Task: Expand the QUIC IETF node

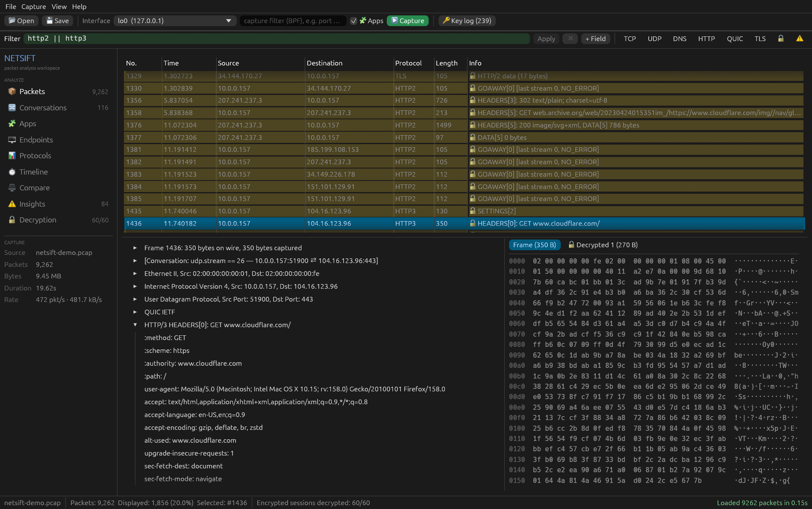Action: [x=135, y=312]
